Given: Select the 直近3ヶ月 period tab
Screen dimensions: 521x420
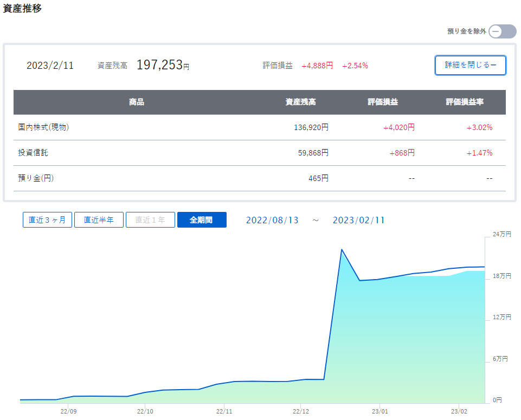Looking at the screenshot, I should tap(47, 220).
